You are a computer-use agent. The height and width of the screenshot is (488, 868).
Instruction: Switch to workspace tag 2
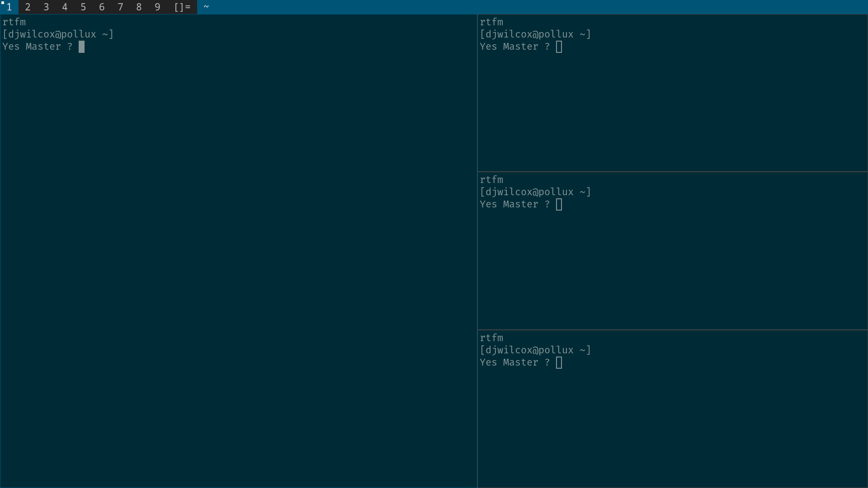tap(28, 7)
